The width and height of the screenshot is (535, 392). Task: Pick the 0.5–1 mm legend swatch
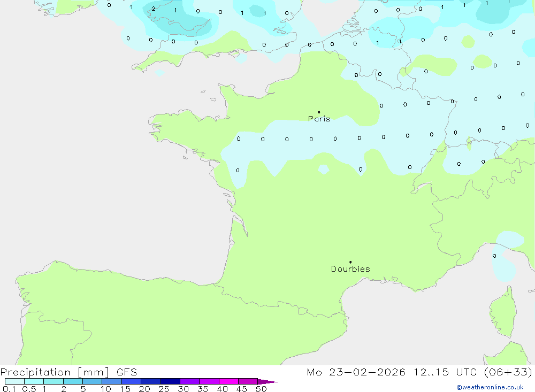click(34, 381)
